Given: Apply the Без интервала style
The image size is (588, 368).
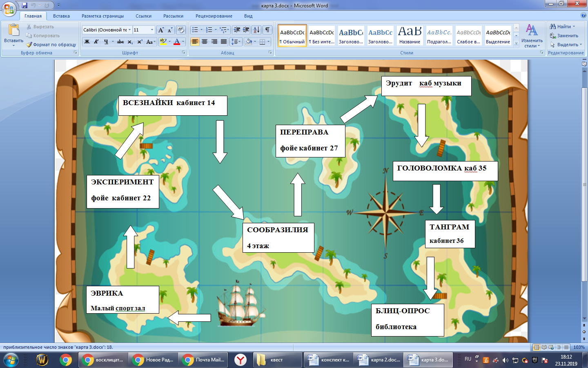Looking at the screenshot, I should tap(322, 36).
